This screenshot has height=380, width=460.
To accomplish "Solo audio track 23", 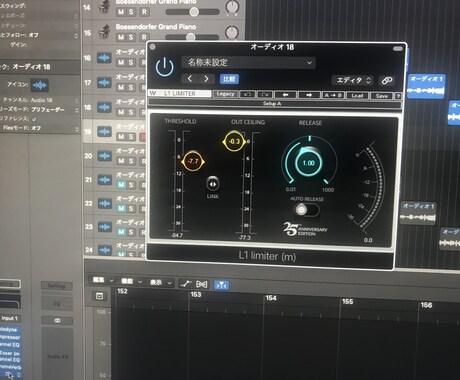I will 132,232.
